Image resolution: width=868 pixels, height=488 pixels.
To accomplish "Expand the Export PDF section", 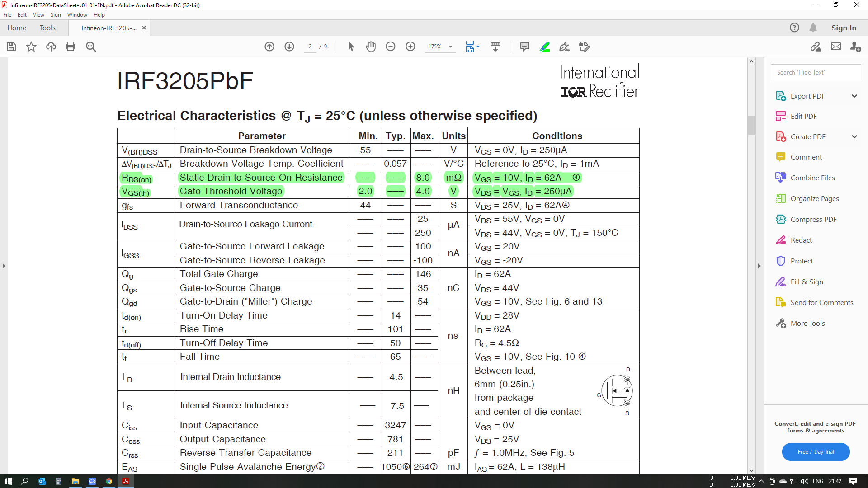I will tap(854, 96).
